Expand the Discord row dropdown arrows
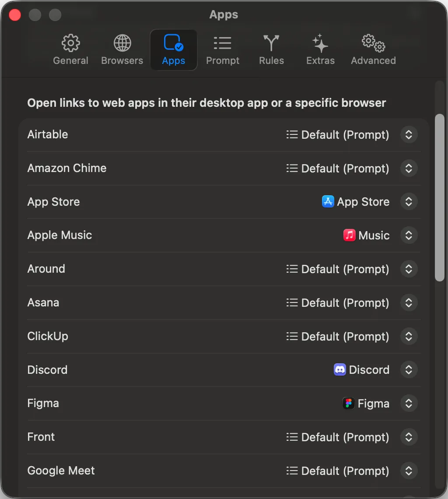The width and height of the screenshot is (448, 499). pos(409,369)
